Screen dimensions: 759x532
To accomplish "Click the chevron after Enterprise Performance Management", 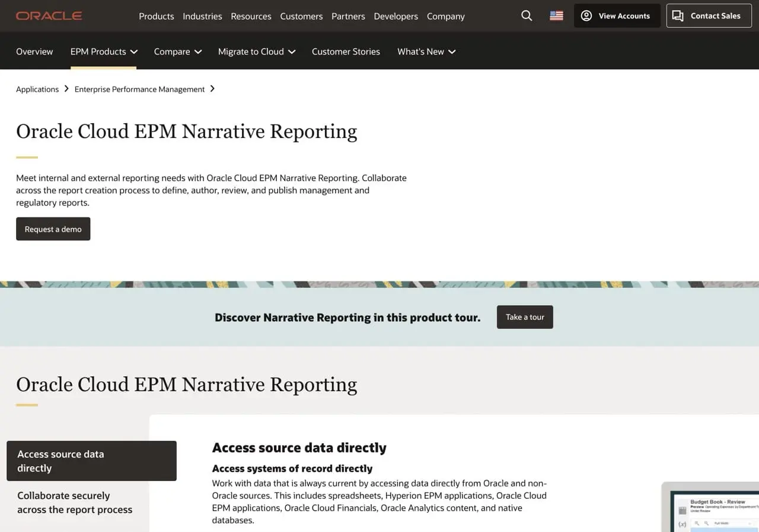I will click(212, 89).
